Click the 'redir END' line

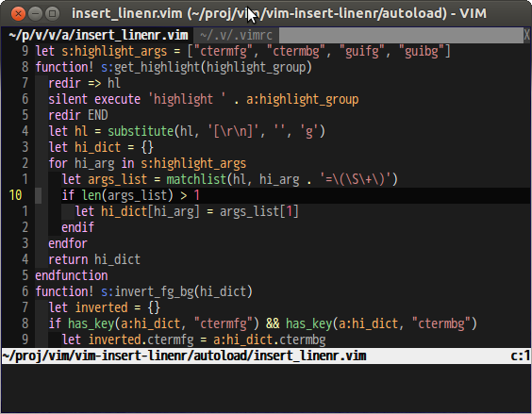78,115
